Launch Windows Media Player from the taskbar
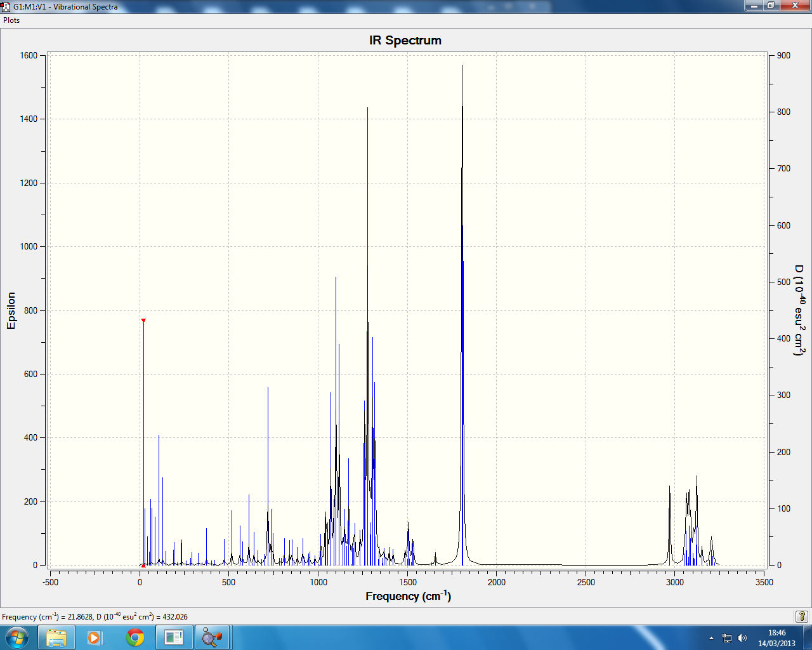The image size is (812, 650). [x=94, y=637]
